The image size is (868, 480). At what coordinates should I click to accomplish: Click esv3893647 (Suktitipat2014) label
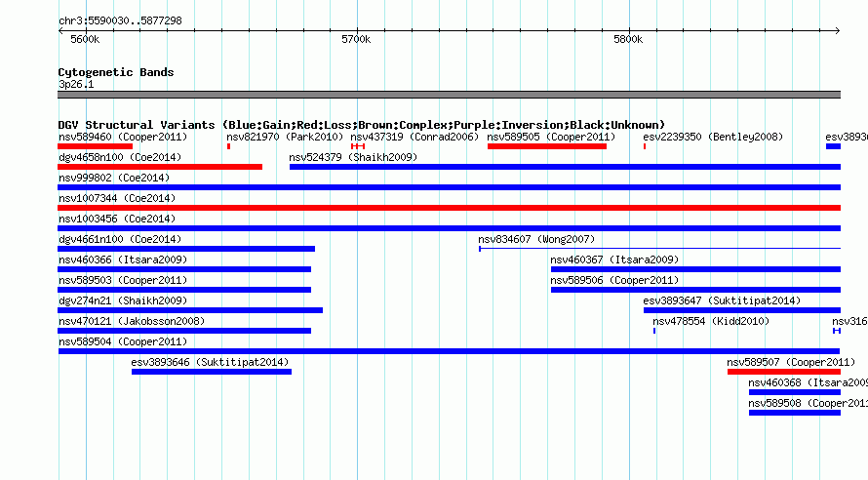pos(722,300)
